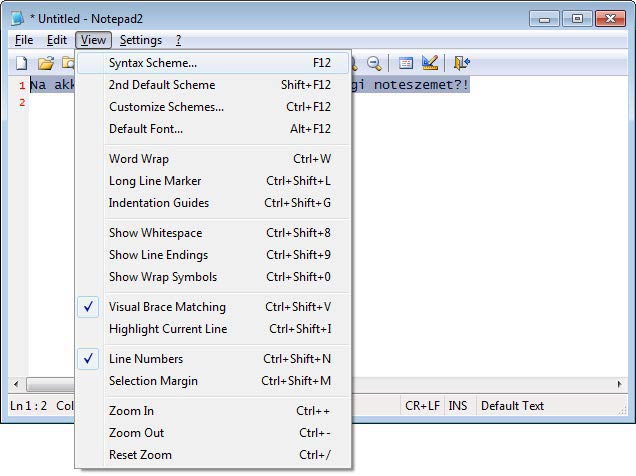This screenshot has width=636, height=476.
Task: Toggle Selection Margin
Action: (x=213, y=380)
